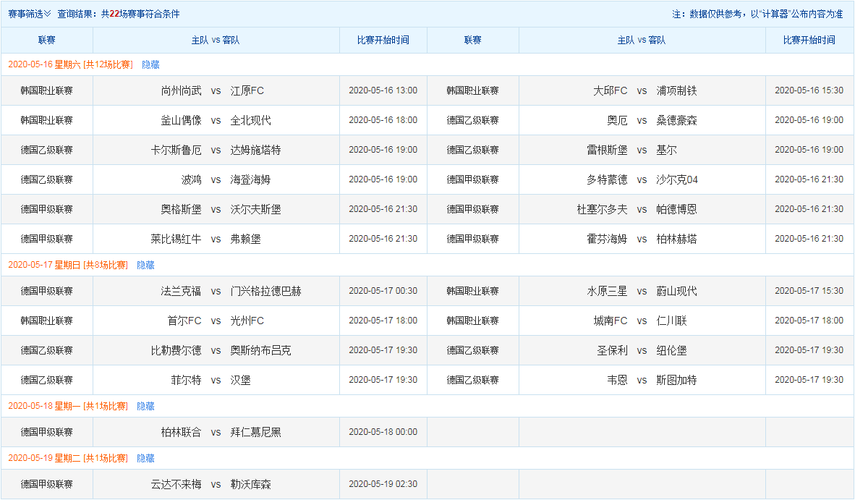Select the 尚州尚武 vs 江原FC match
Viewport: 855px width, 500px height.
[x=215, y=90]
